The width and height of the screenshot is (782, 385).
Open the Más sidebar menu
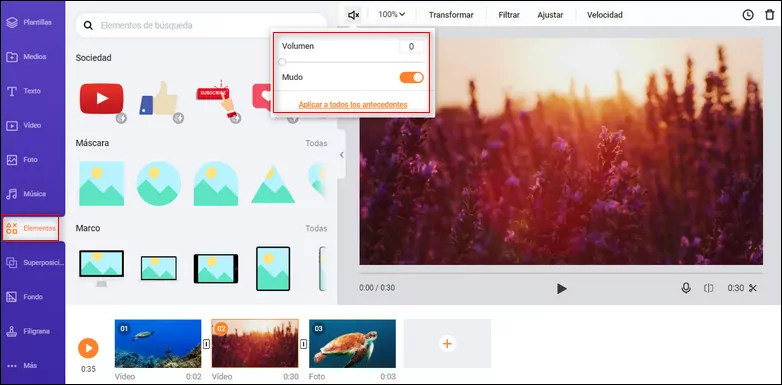click(x=22, y=366)
